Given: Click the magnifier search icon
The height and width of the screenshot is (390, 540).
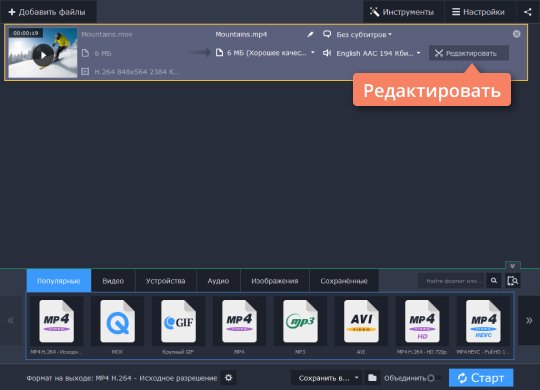Looking at the screenshot, I should (494, 280).
